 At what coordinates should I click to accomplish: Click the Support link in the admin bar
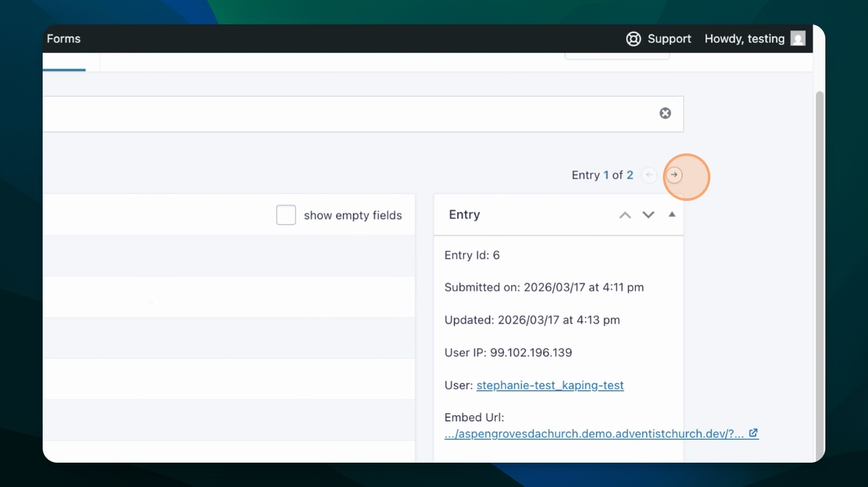tap(669, 39)
